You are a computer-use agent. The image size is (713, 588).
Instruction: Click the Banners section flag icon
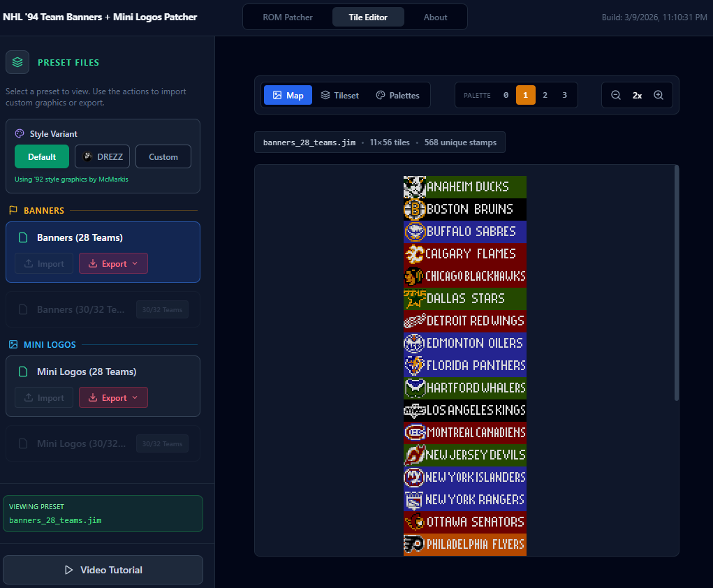pyautogui.click(x=13, y=210)
